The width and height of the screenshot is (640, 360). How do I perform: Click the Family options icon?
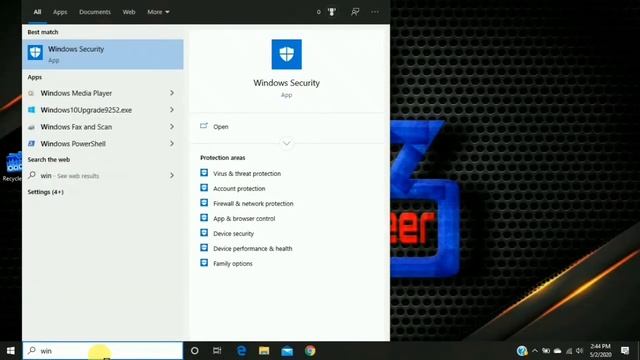(204, 262)
